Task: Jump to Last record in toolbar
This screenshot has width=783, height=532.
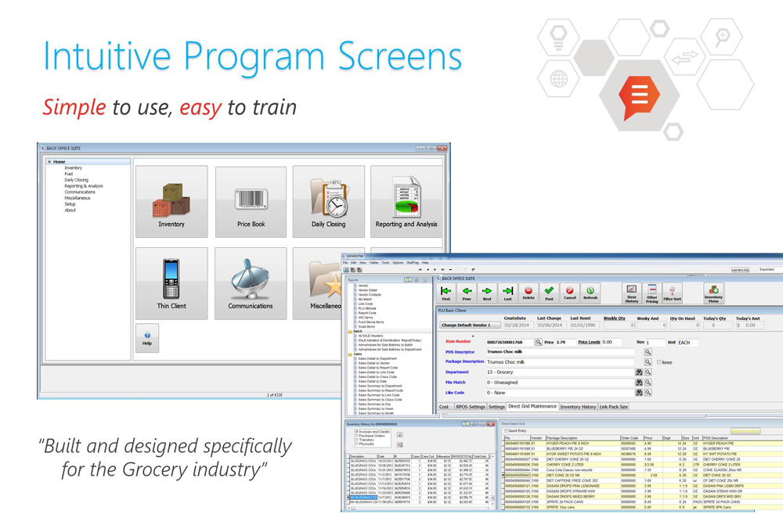Action: (x=507, y=293)
